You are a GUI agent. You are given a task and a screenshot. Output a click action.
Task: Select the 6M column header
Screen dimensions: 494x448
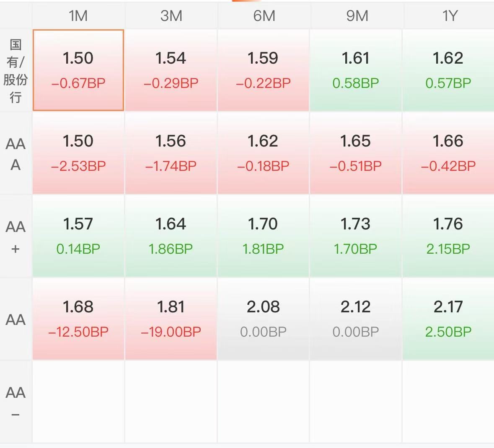pos(264,16)
